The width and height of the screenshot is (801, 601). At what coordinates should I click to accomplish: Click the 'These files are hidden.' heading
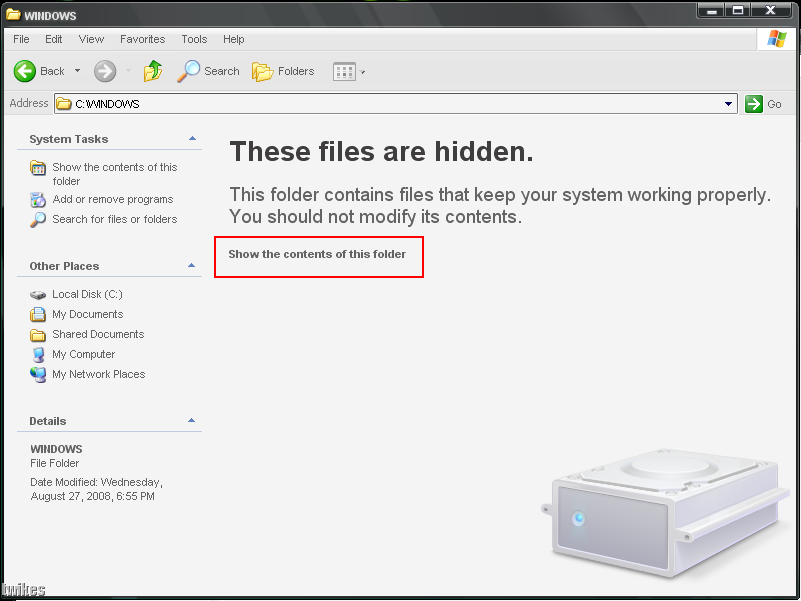(x=382, y=152)
